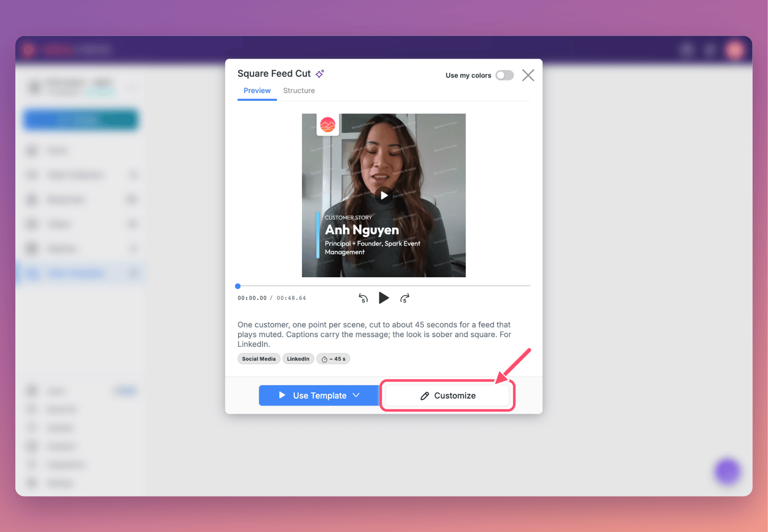Click the timecode 00:00.00 / 00:48.64

click(272, 298)
